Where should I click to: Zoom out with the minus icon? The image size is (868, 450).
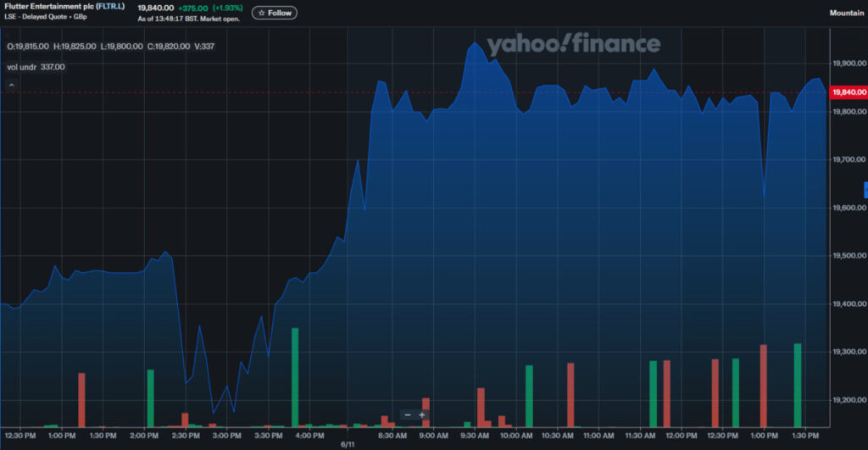[x=408, y=414]
